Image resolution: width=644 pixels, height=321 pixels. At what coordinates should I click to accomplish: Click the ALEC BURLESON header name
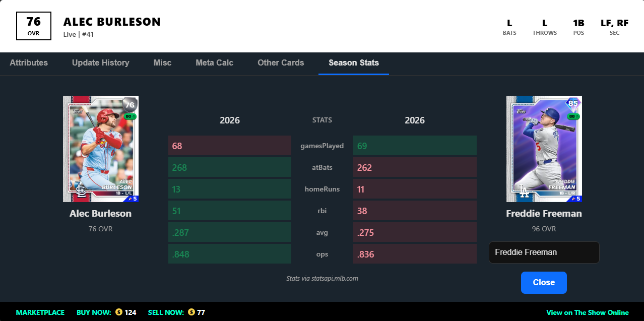112,22
